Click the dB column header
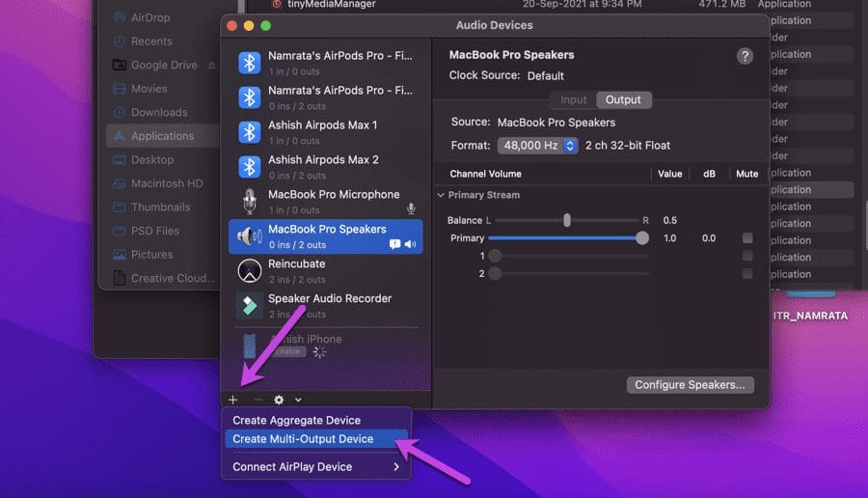This screenshot has width=868, height=498. tap(709, 174)
